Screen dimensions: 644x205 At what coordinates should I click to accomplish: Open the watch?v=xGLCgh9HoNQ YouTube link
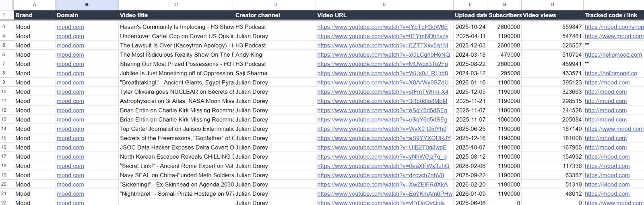point(384,55)
